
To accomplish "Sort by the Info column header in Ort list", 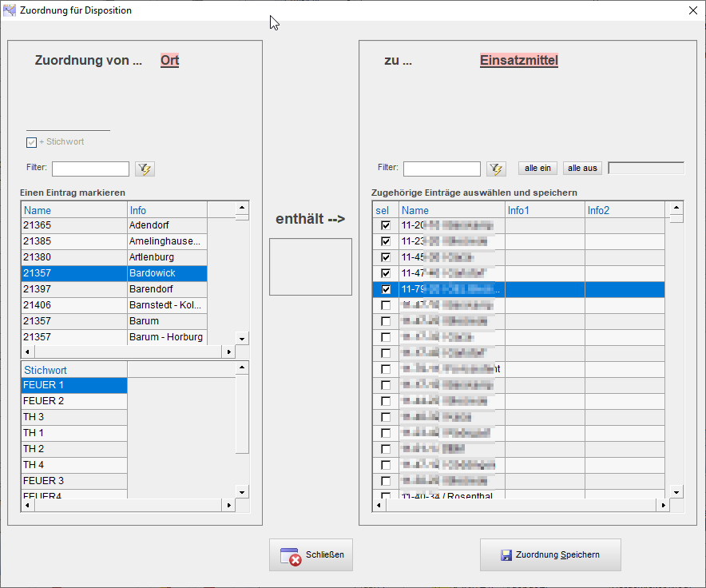I will [167, 210].
